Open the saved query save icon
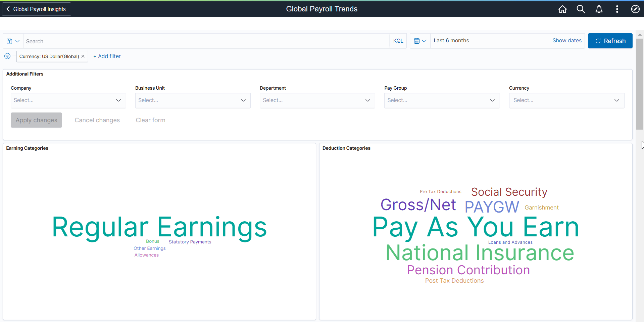 tap(9, 41)
